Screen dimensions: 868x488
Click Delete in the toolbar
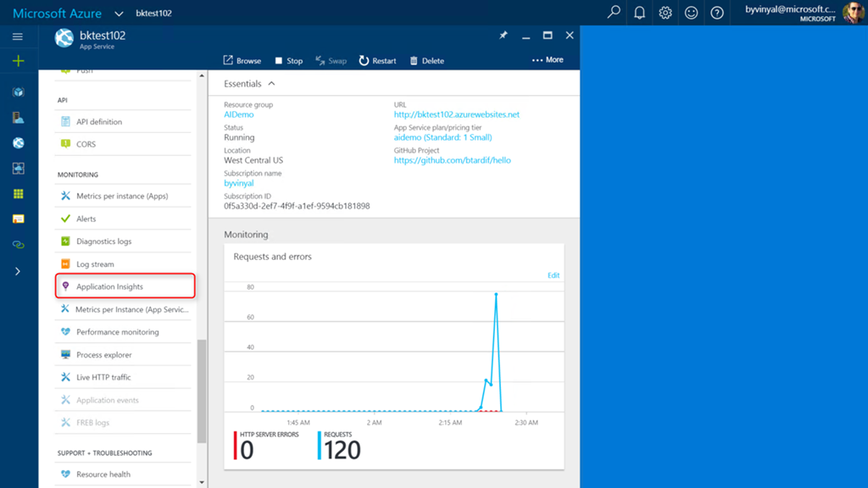(x=427, y=60)
